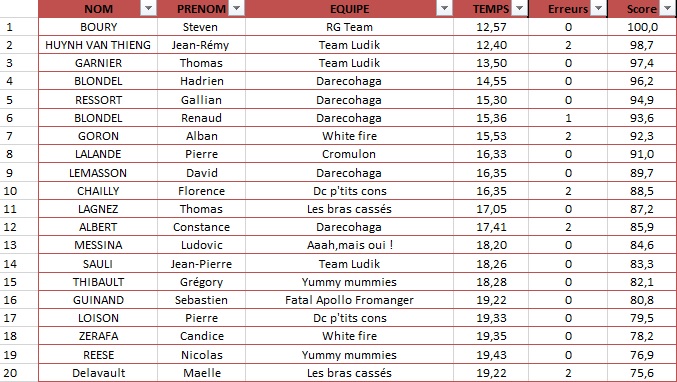Select row header 1
Screen dimensions: 677x382
(x=19, y=27)
